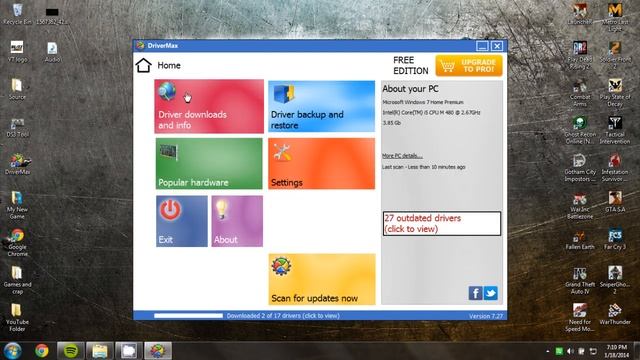Select the Source folder on desktop
The width and height of the screenshot is (640, 360).
pyautogui.click(x=17, y=89)
